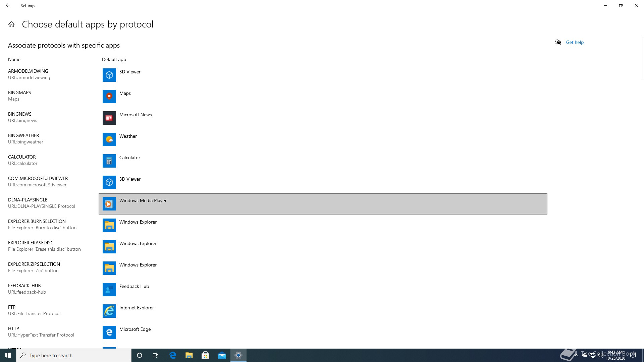644x362 pixels.
Task: Open Microsoft Store from the taskbar
Action: pyautogui.click(x=205, y=355)
